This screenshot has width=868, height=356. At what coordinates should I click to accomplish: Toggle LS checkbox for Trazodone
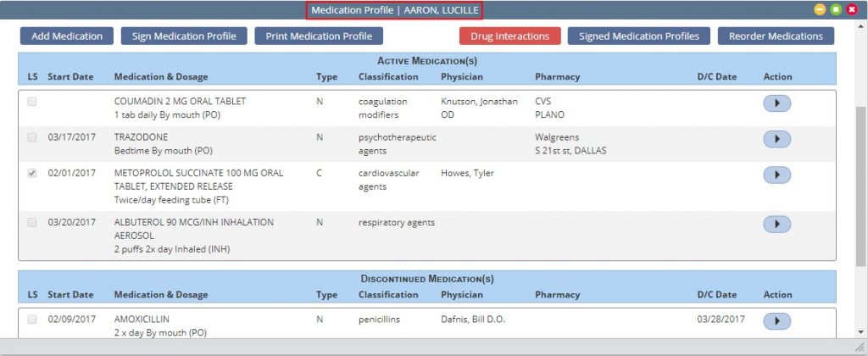point(32,137)
